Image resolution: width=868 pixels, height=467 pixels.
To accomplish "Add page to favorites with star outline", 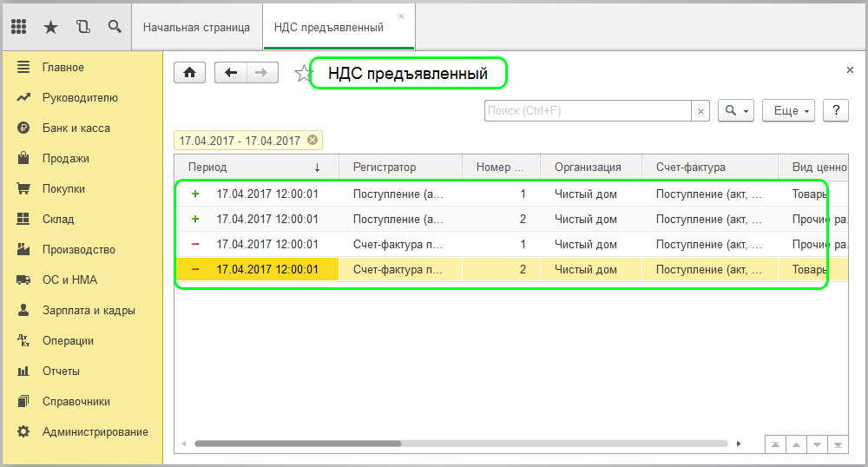I will tap(302, 74).
